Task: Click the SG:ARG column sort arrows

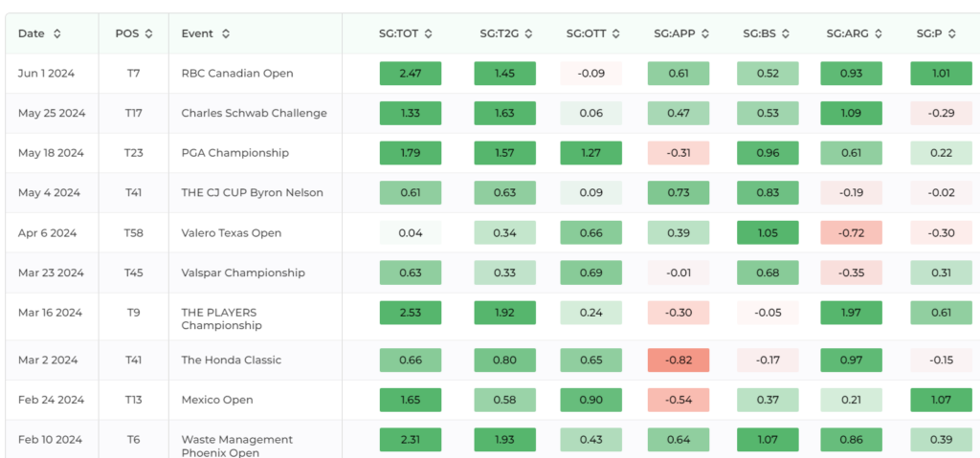Action: (x=879, y=33)
